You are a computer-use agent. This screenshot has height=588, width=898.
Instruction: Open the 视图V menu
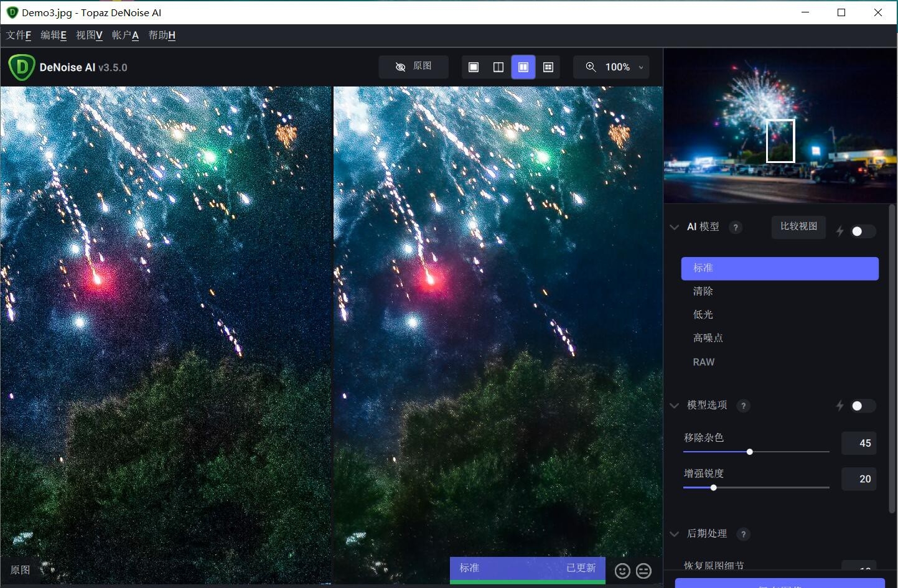point(89,35)
